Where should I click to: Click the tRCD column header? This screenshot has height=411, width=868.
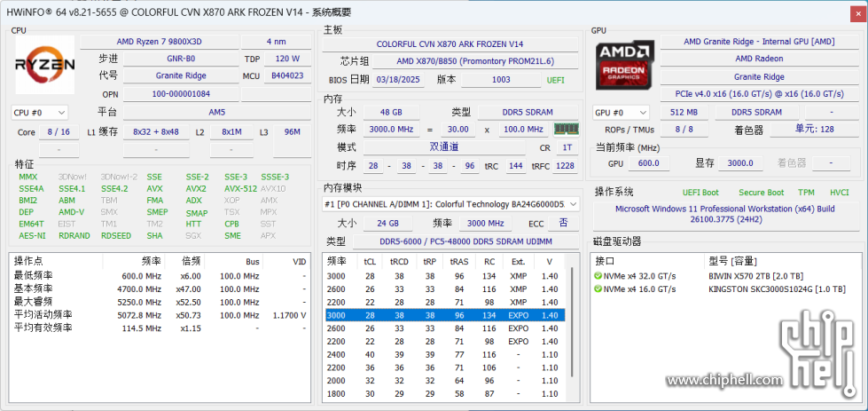pyautogui.click(x=400, y=262)
